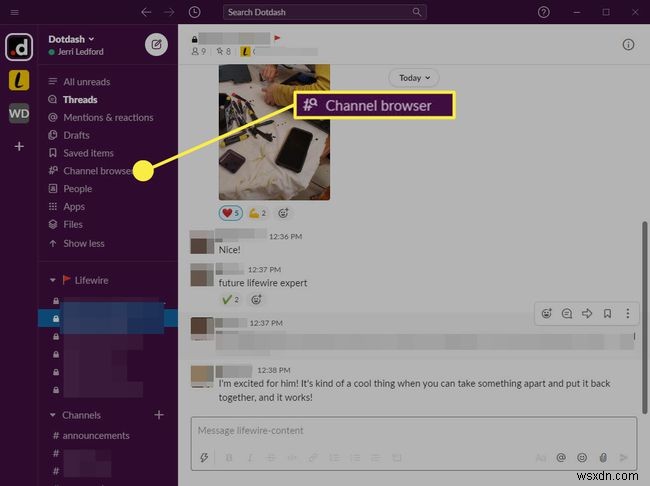Reply in thread from hover toolbar

[x=567, y=313]
